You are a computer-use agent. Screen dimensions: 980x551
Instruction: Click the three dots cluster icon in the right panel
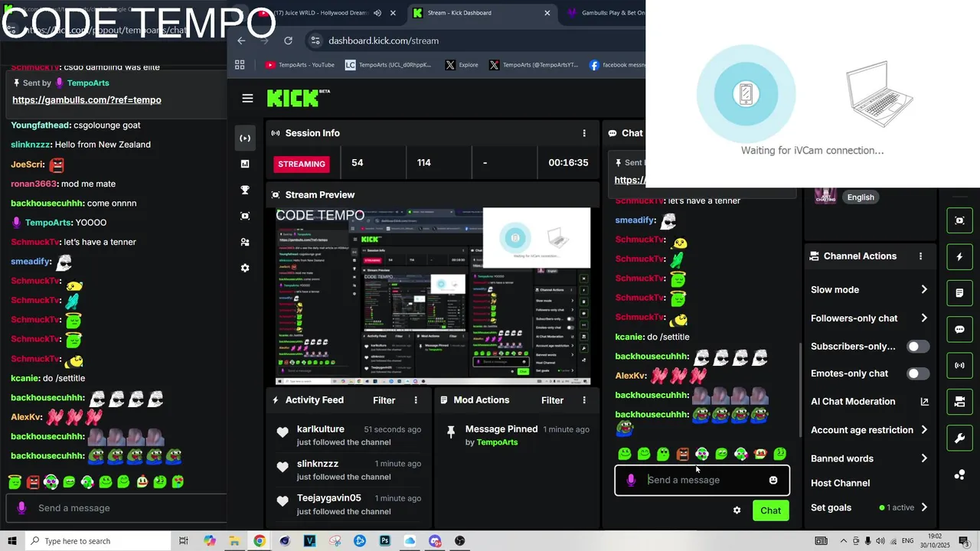click(959, 474)
